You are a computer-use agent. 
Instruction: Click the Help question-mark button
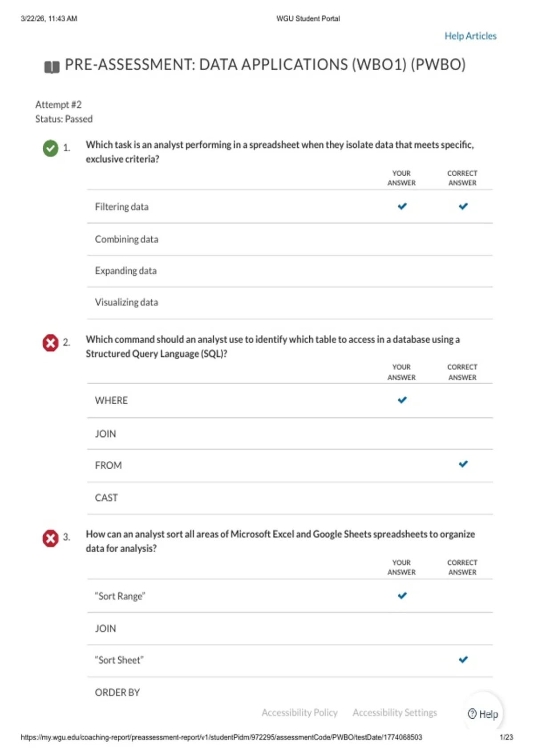pos(483,714)
